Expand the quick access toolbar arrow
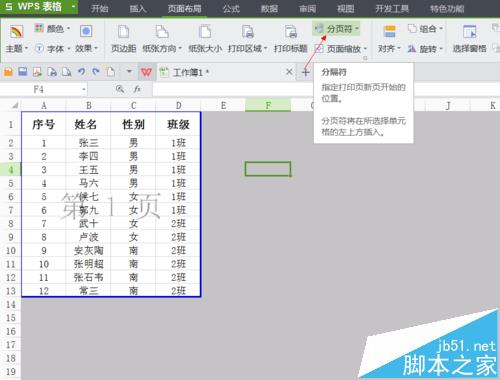 [129, 72]
